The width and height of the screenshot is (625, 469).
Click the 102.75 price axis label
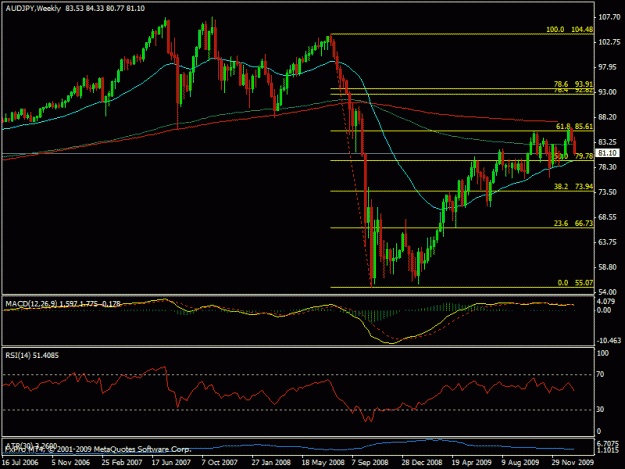[x=609, y=42]
